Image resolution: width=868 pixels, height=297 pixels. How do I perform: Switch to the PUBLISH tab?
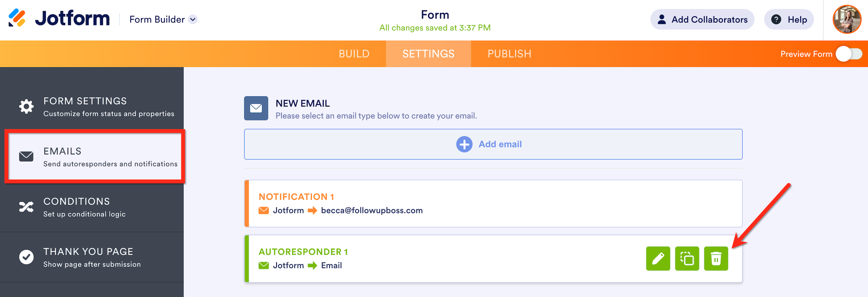coord(509,54)
